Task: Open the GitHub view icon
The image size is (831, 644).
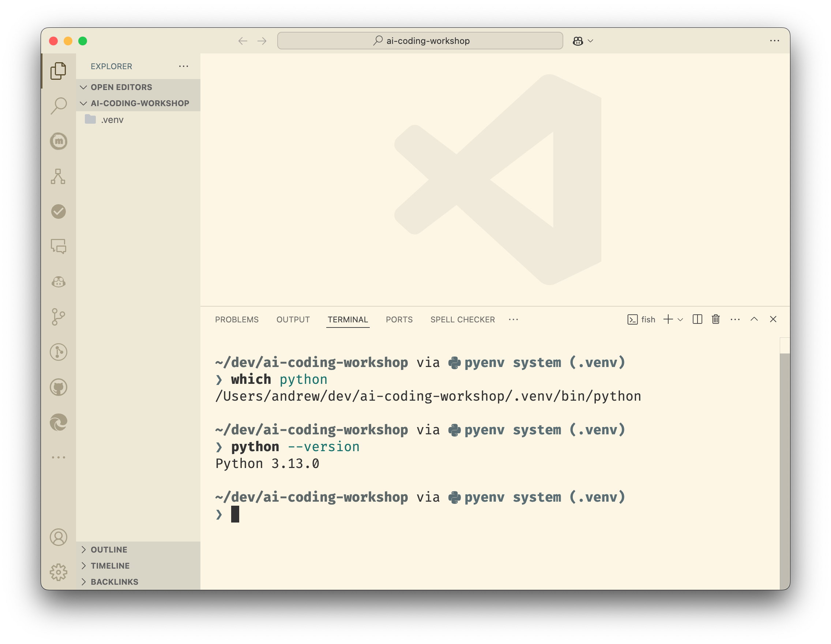Action: (58, 387)
